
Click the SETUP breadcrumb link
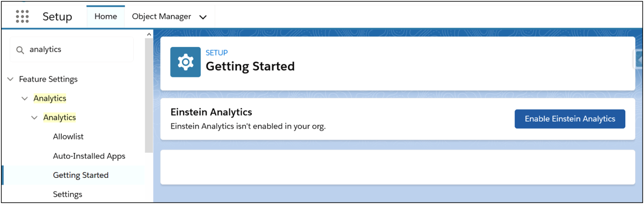click(217, 53)
